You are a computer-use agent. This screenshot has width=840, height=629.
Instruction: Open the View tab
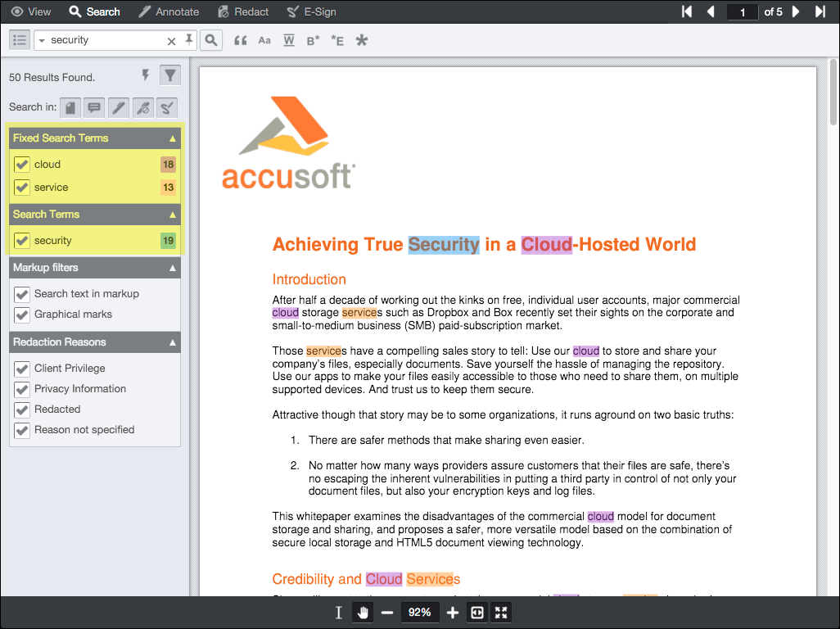(31, 11)
